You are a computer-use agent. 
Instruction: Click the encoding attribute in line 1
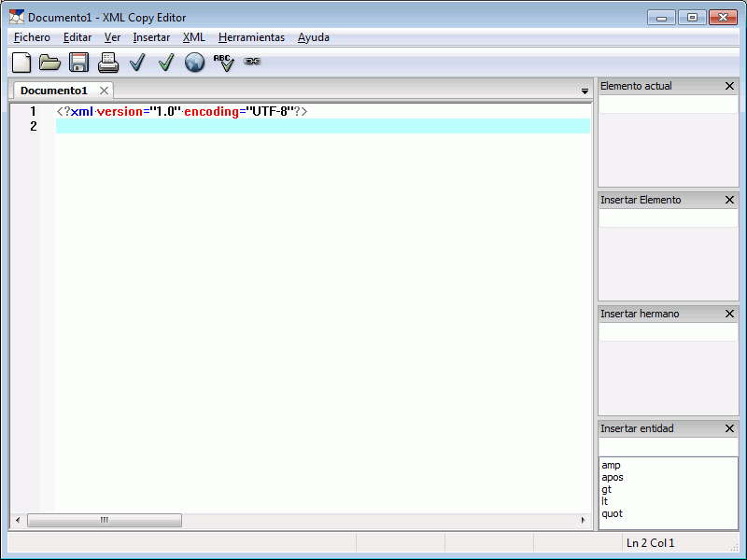[212, 111]
